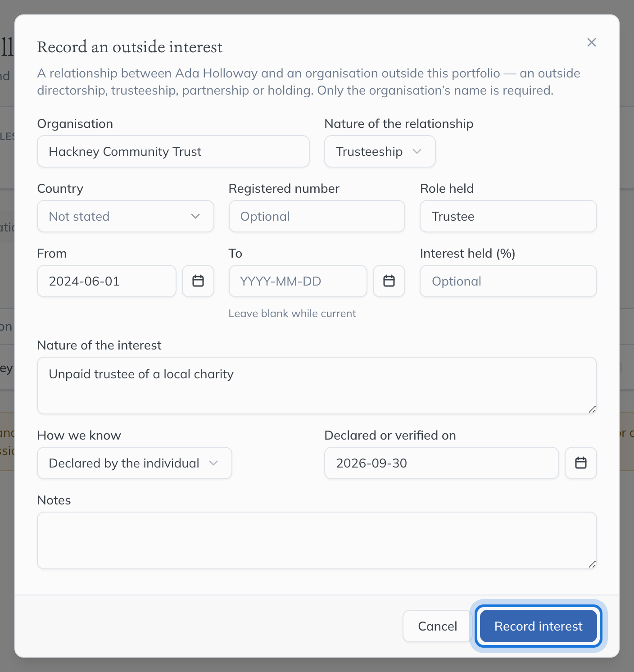Open the To date calendar picker

pos(389,281)
